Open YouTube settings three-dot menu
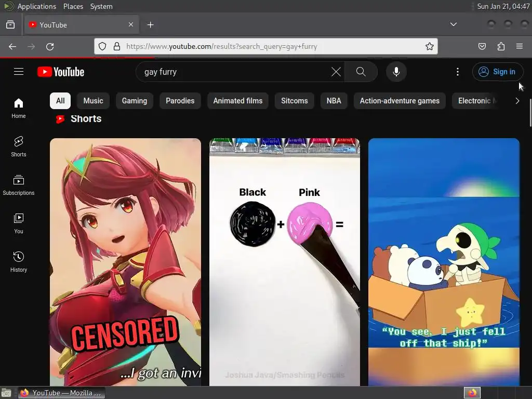 tap(457, 72)
